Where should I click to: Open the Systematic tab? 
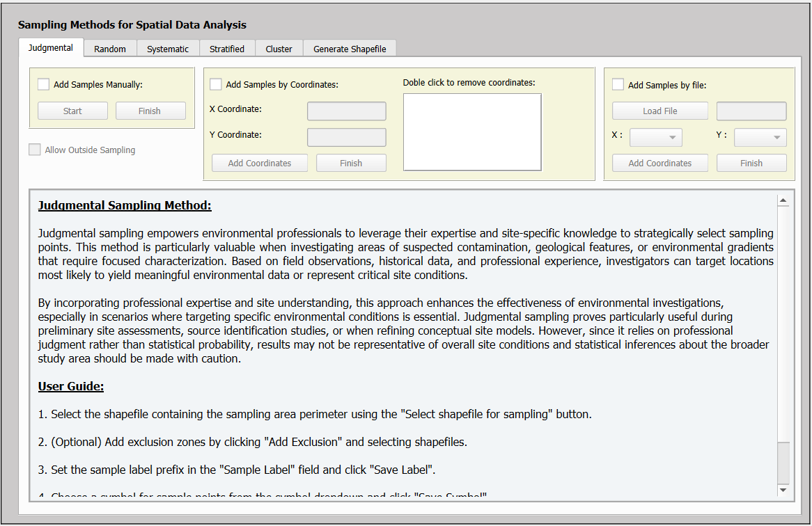click(x=168, y=49)
